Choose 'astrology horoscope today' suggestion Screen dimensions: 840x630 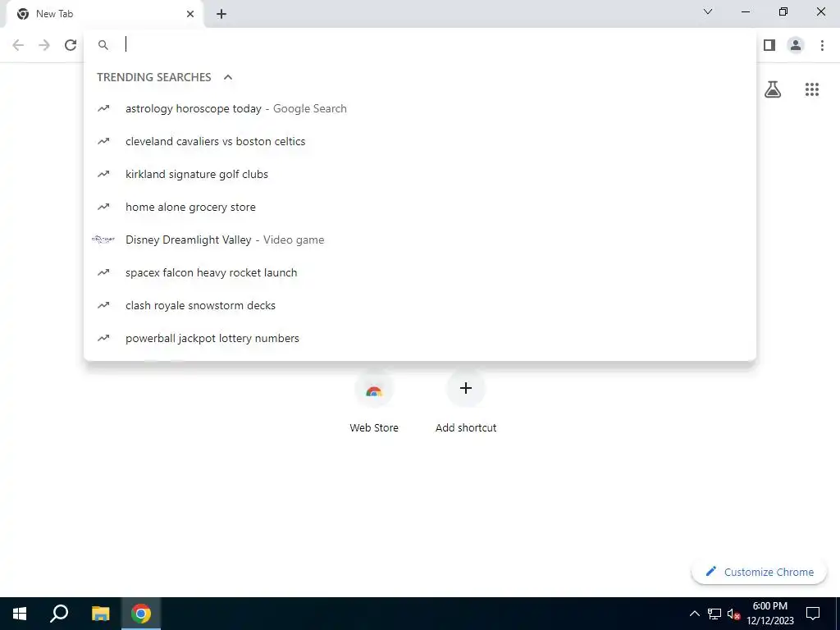pos(420,109)
